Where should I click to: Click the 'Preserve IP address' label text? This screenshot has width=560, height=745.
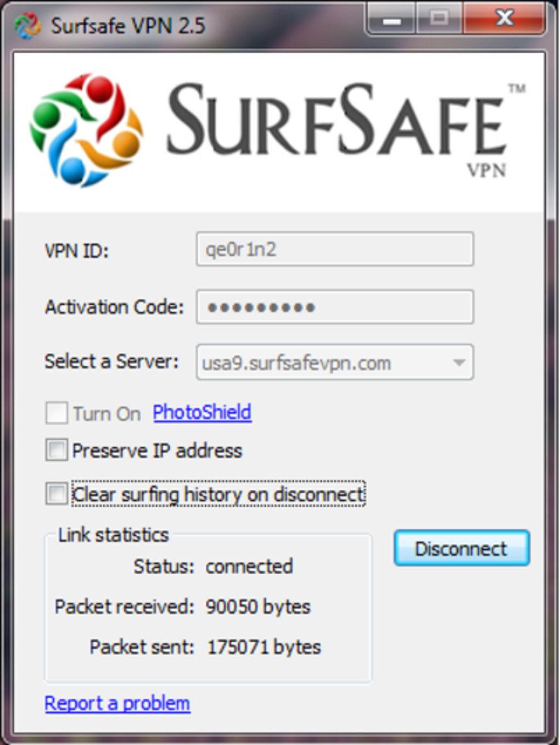click(157, 451)
